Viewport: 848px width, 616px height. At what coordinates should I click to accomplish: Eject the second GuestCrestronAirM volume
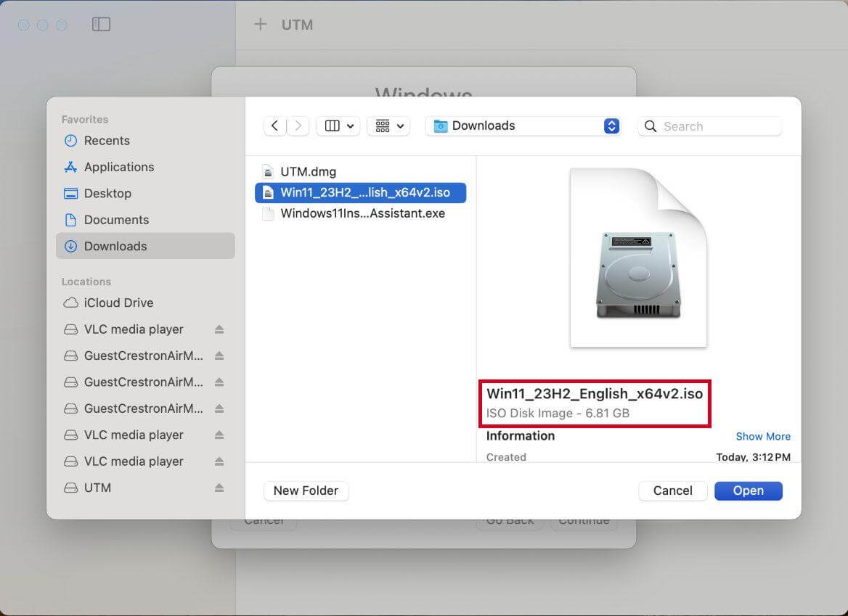point(219,382)
